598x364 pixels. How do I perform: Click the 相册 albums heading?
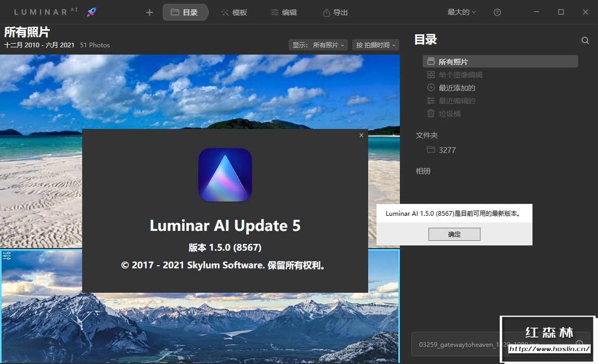pos(423,171)
